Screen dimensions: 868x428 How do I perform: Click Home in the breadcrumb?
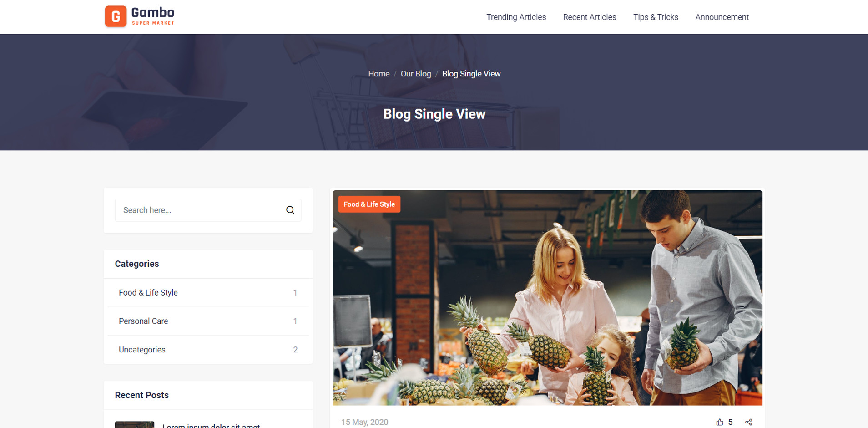(x=379, y=74)
